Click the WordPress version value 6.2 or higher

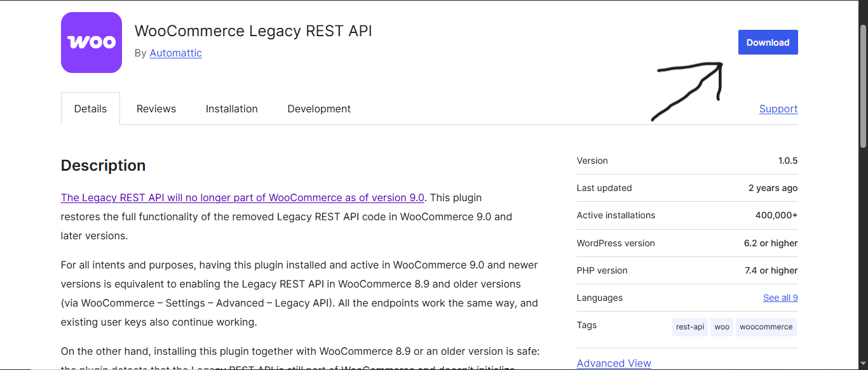click(x=771, y=243)
